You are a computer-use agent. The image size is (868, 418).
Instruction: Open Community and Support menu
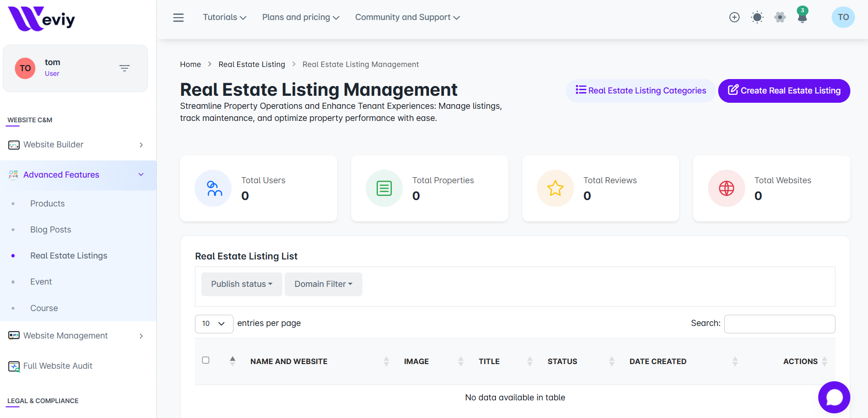[407, 17]
